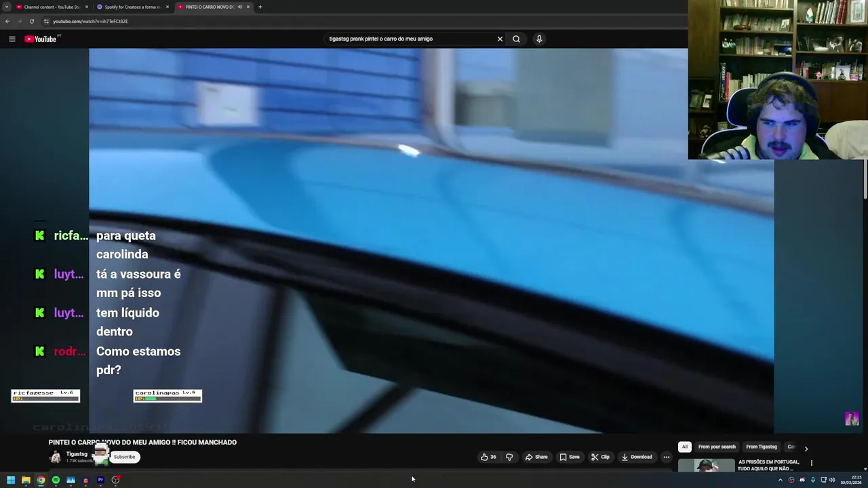Open microphone tray icon
Screen dimensions: 868x488
pyautogui.click(x=813, y=480)
